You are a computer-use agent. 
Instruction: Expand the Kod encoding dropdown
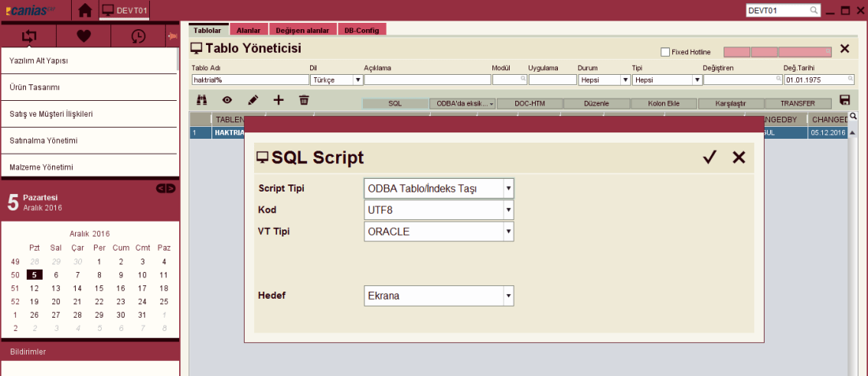click(509, 210)
